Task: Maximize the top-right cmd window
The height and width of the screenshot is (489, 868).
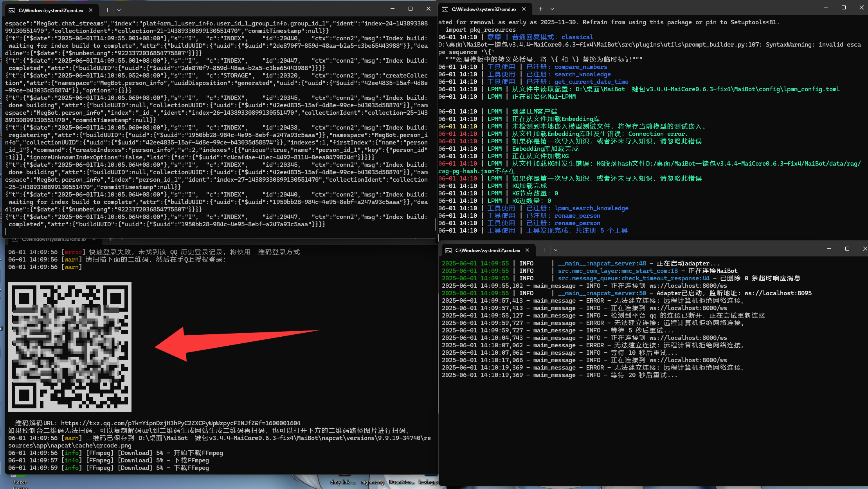Action: click(844, 7)
